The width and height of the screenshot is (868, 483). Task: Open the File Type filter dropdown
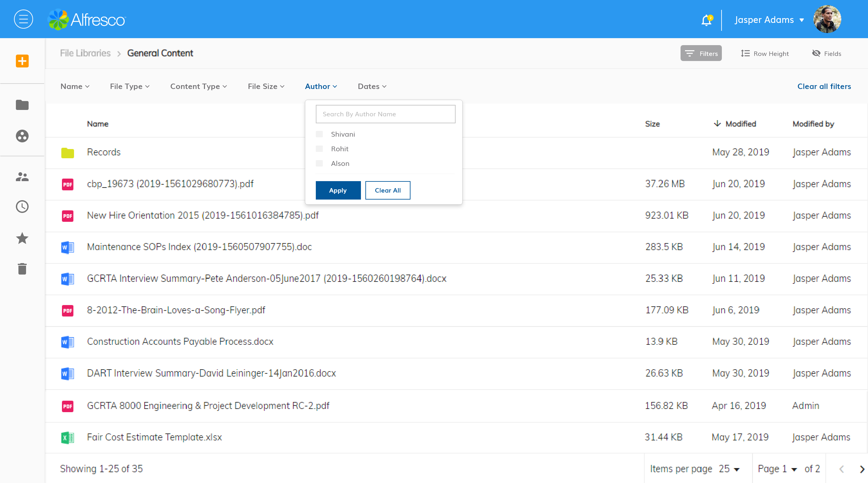click(x=129, y=86)
